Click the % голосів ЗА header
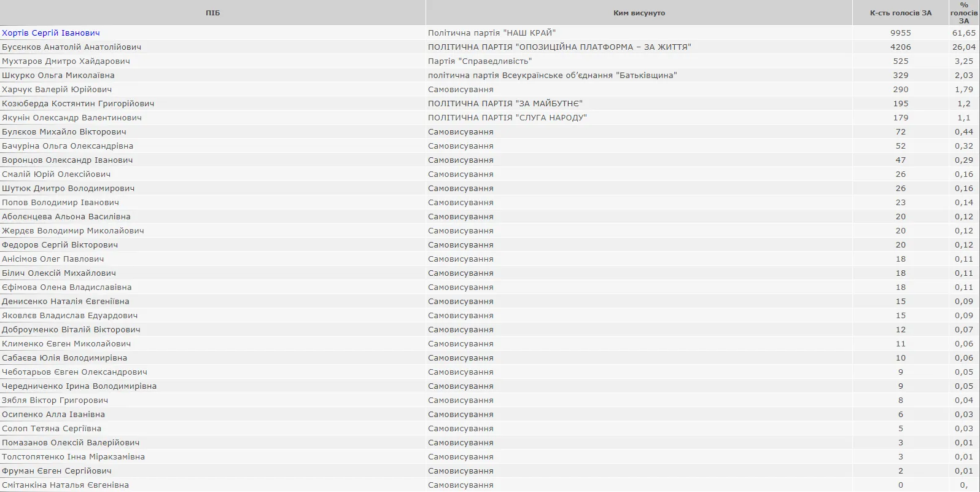The image size is (980, 492). click(964, 13)
